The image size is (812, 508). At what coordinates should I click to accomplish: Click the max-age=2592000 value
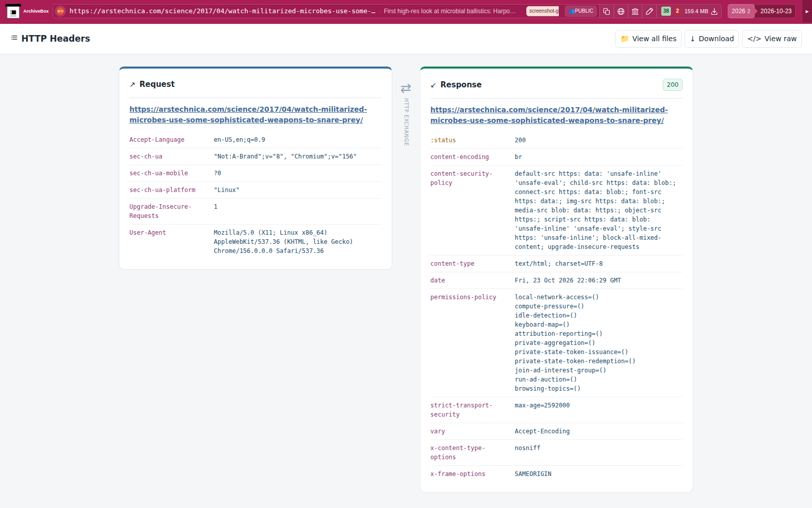(x=542, y=405)
